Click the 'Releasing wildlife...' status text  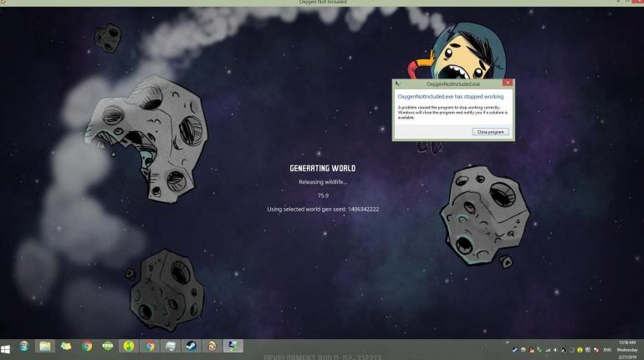323,182
